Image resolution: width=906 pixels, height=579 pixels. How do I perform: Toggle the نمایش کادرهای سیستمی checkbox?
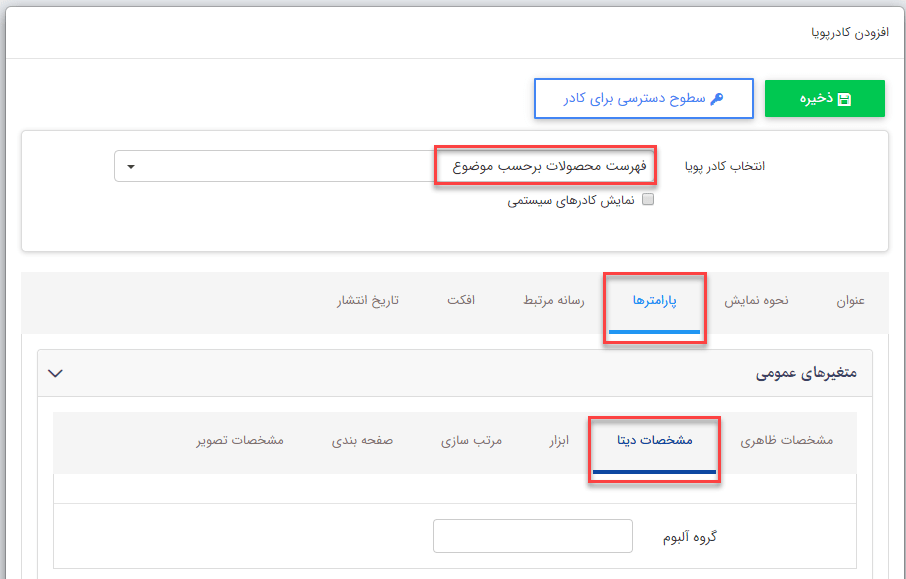pyautogui.click(x=647, y=200)
